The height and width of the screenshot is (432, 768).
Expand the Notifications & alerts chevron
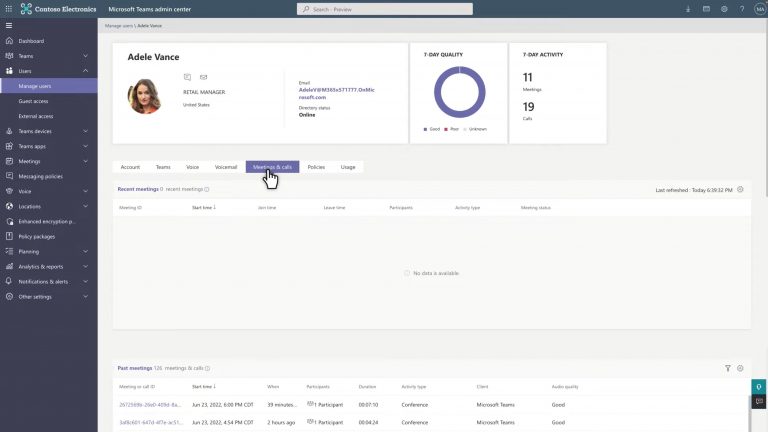86,282
